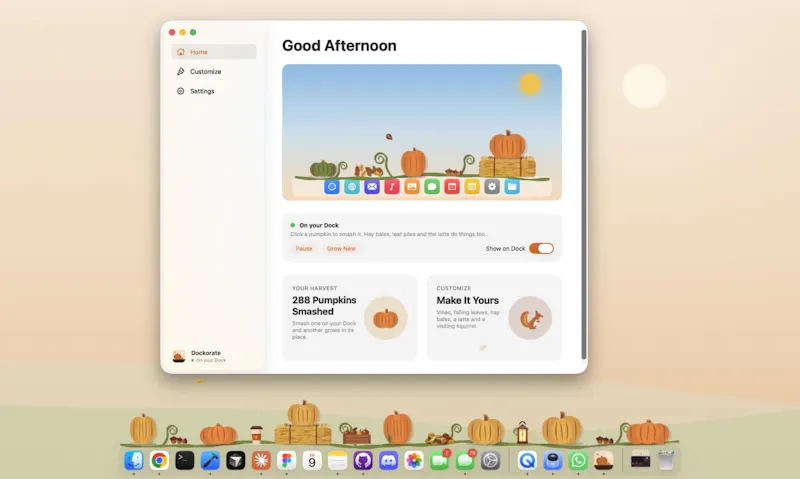
Task: Open Photos from the Dock
Action: click(414, 461)
